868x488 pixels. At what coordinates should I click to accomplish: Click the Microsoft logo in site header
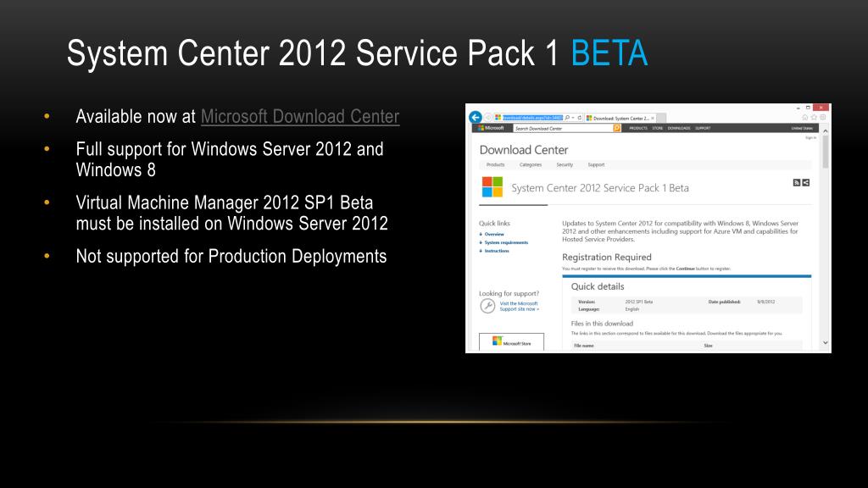[491, 128]
